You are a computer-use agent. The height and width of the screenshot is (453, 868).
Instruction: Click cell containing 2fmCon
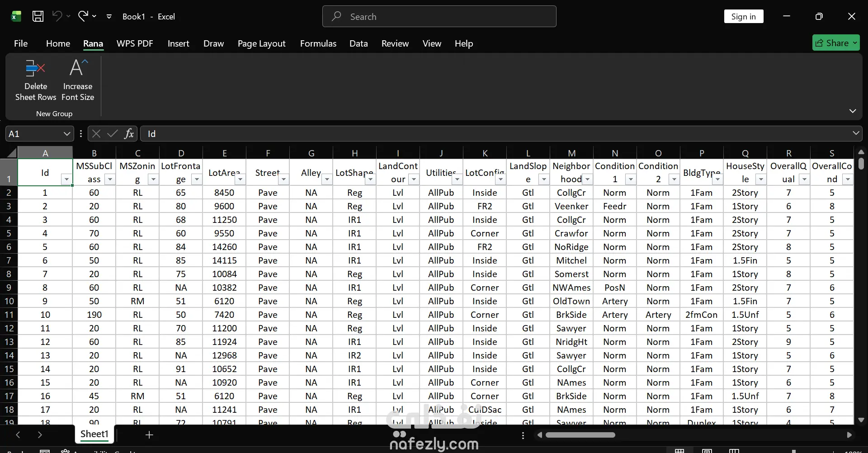pos(702,315)
